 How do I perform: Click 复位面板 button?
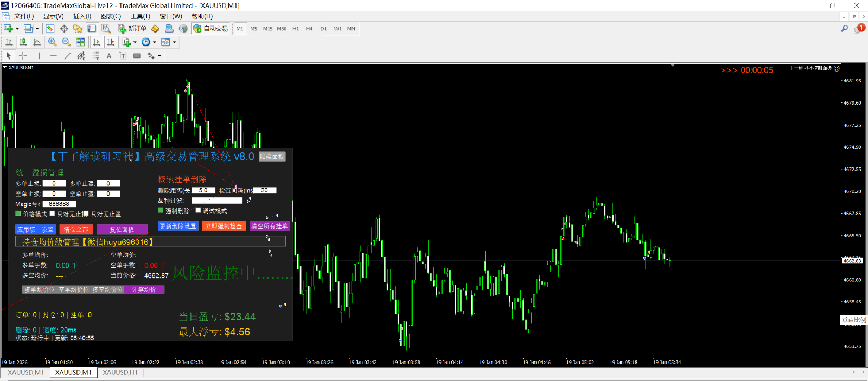click(x=122, y=229)
